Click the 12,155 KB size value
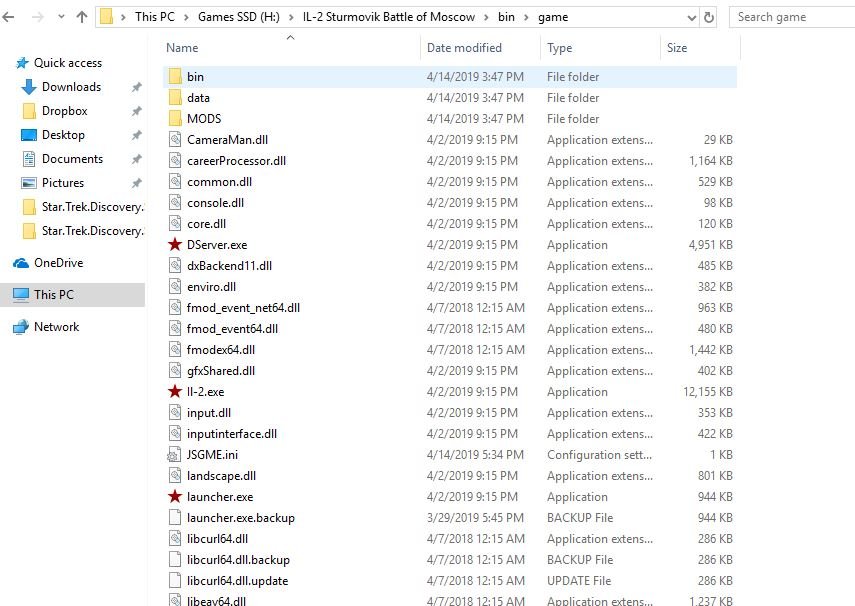The width and height of the screenshot is (855, 606). coord(707,392)
